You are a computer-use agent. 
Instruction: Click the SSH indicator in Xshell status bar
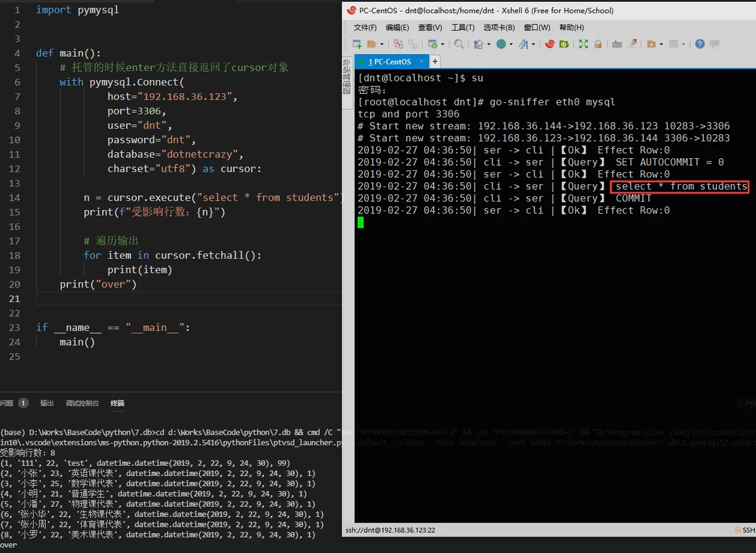[745, 530]
